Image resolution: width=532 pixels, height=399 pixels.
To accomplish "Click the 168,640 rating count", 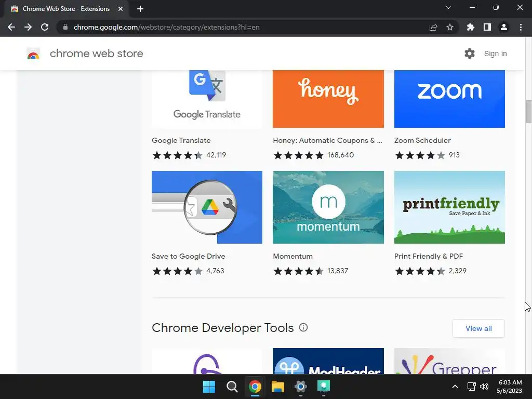I will pyautogui.click(x=341, y=155).
